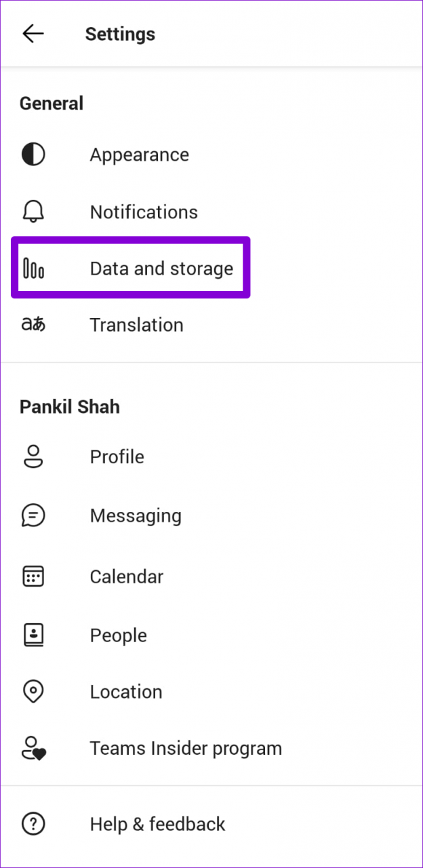Click the Data and storage bars icon
The width and height of the screenshot is (423, 868).
pyautogui.click(x=33, y=269)
